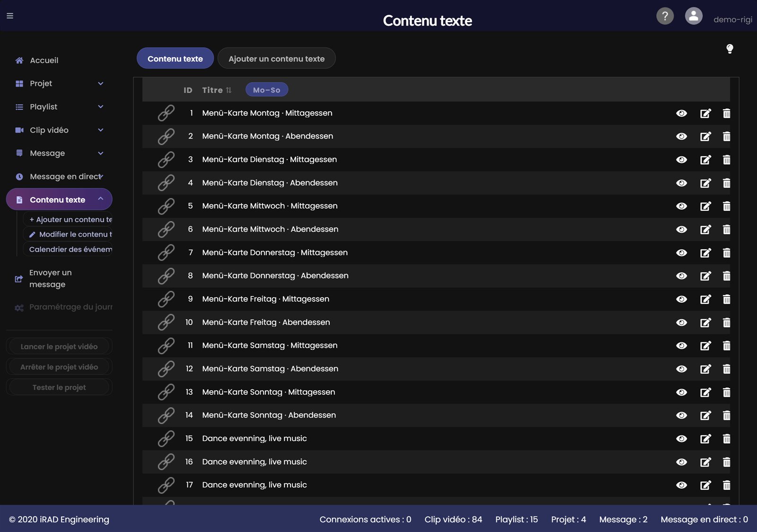This screenshot has width=757, height=532.
Task: Toggle eye icon for Menü-Karte Freitag · Abendessen
Action: coord(681,323)
